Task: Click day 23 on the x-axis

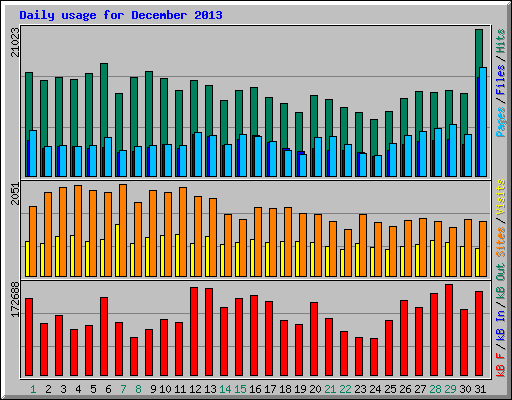Action: pos(360,389)
